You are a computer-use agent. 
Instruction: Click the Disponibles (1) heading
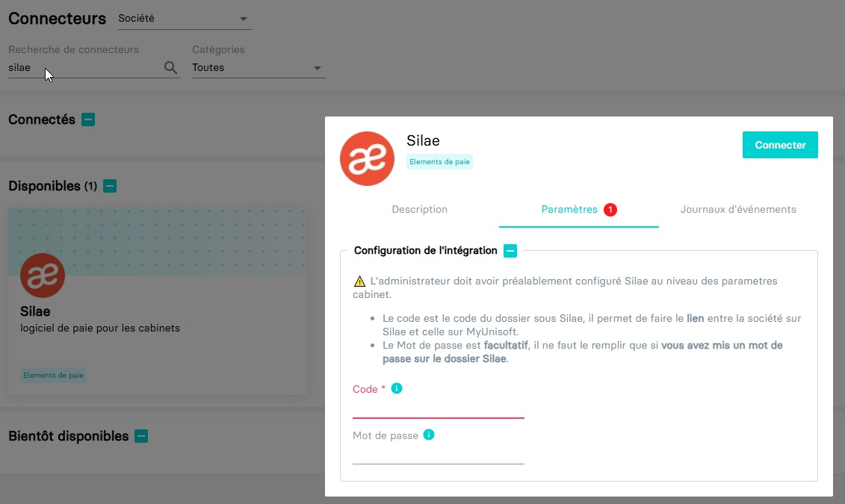pos(53,187)
